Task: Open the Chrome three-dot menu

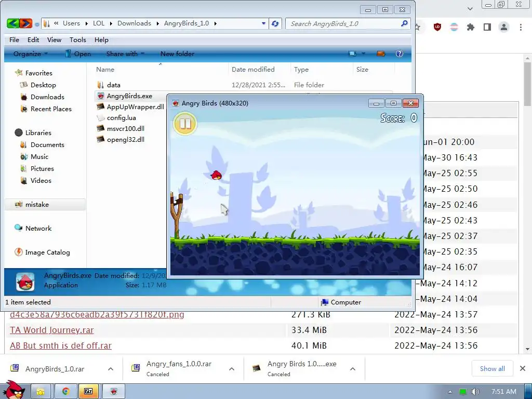Action: coord(521,27)
